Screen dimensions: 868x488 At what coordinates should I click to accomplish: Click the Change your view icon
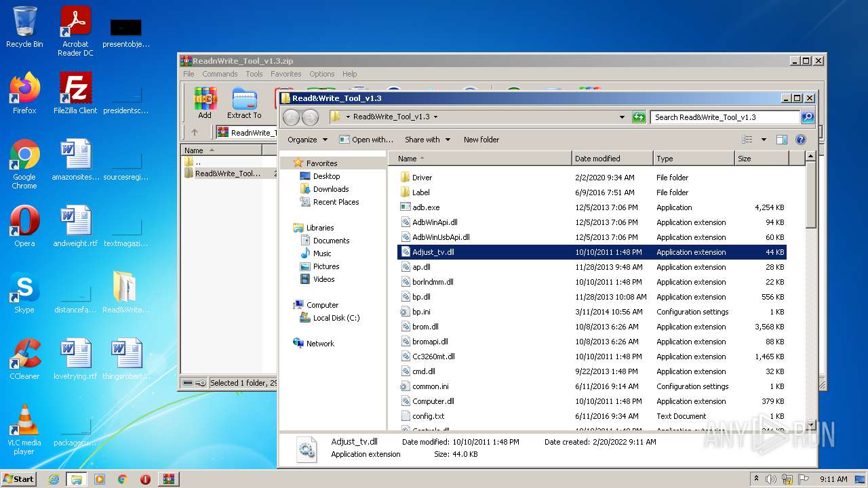747,140
